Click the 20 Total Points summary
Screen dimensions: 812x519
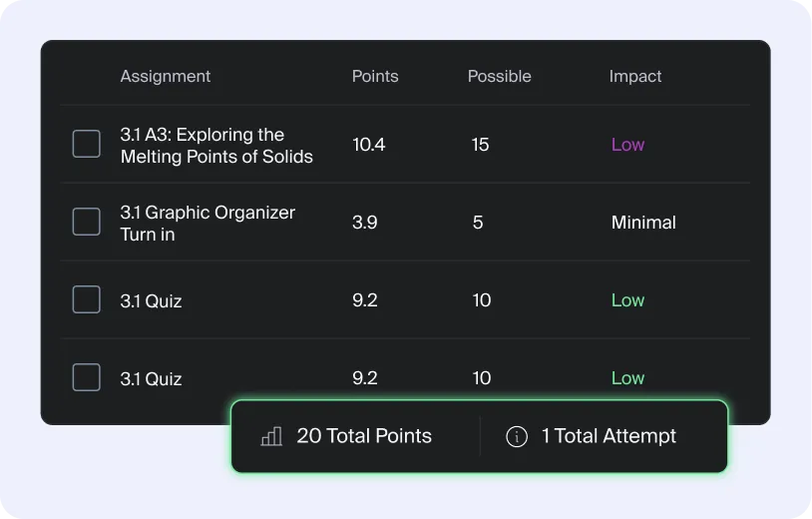[x=364, y=436]
